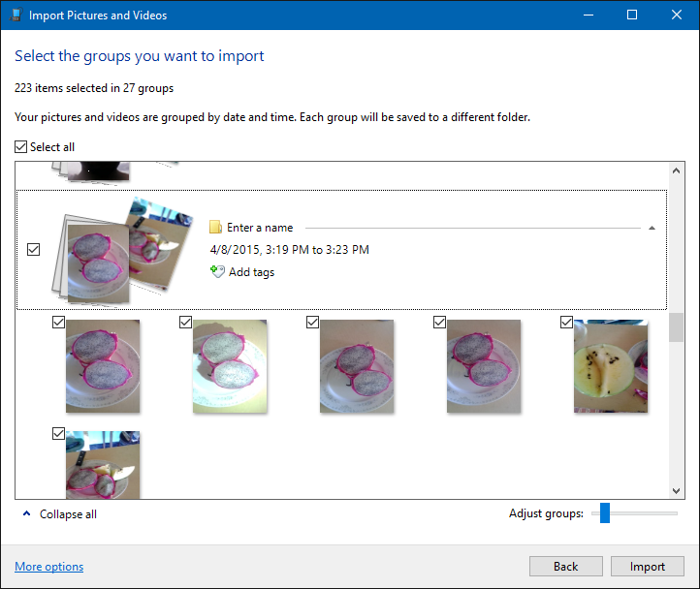Image resolution: width=700 pixels, height=589 pixels.
Task: Click the Enter a name field
Action: (260, 228)
